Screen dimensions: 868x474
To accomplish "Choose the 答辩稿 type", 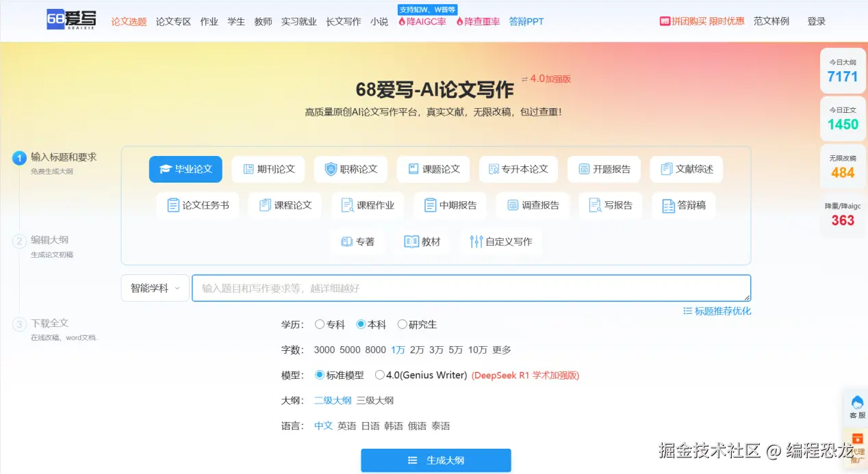I will (684, 205).
